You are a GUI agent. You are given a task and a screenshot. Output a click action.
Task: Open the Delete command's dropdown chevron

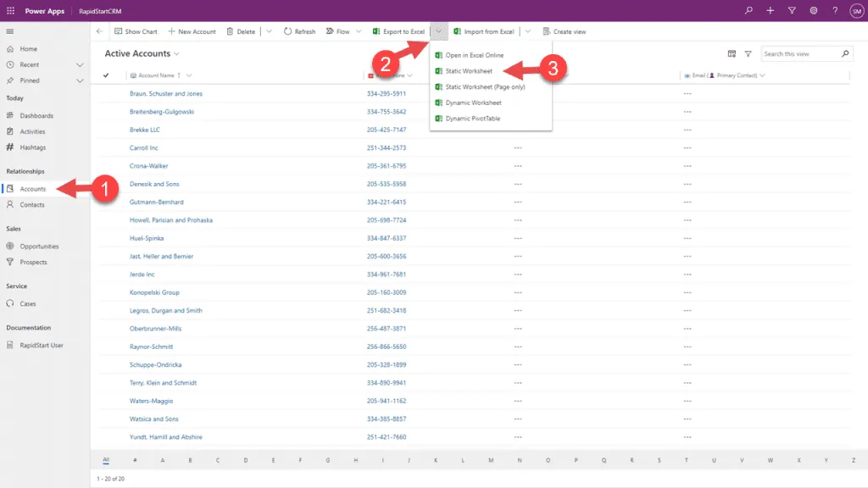pos(268,31)
